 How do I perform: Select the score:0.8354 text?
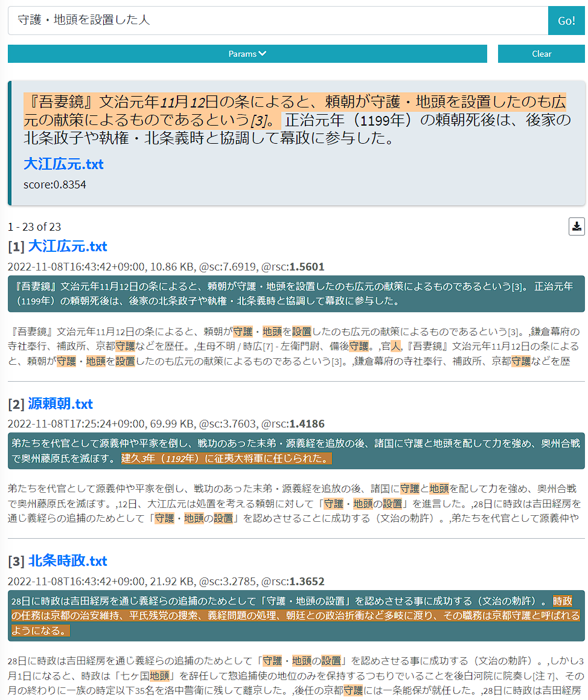pyautogui.click(x=55, y=185)
